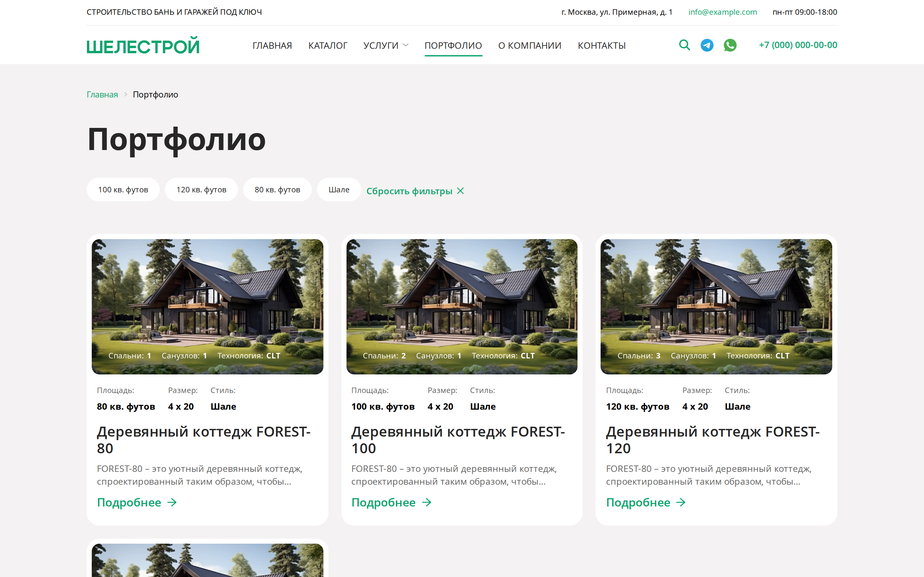This screenshot has height=577, width=924.
Task: Go to the КОНТАКТЫ menu item
Action: pos(601,46)
